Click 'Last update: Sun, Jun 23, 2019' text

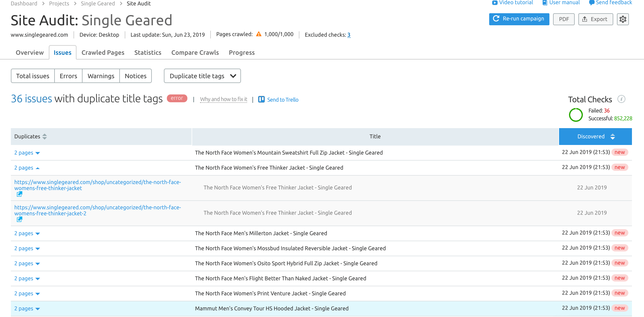click(x=167, y=35)
